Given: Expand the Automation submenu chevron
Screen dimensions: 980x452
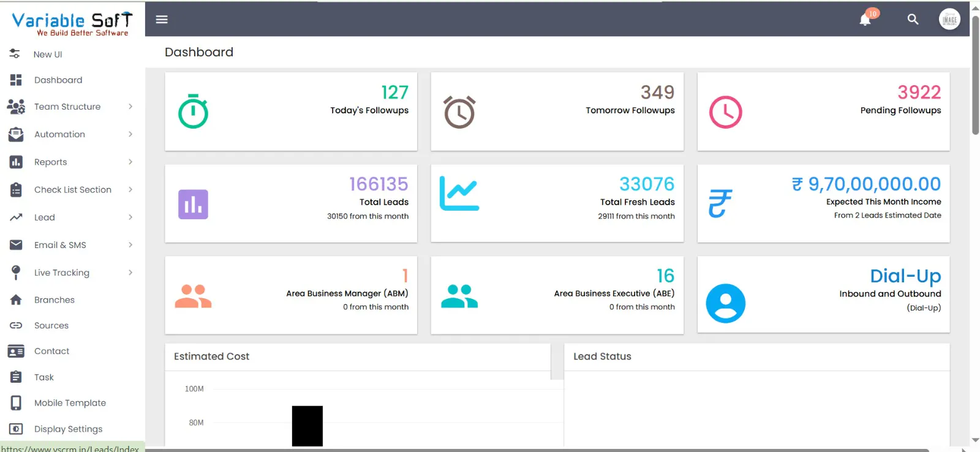Looking at the screenshot, I should point(130,134).
